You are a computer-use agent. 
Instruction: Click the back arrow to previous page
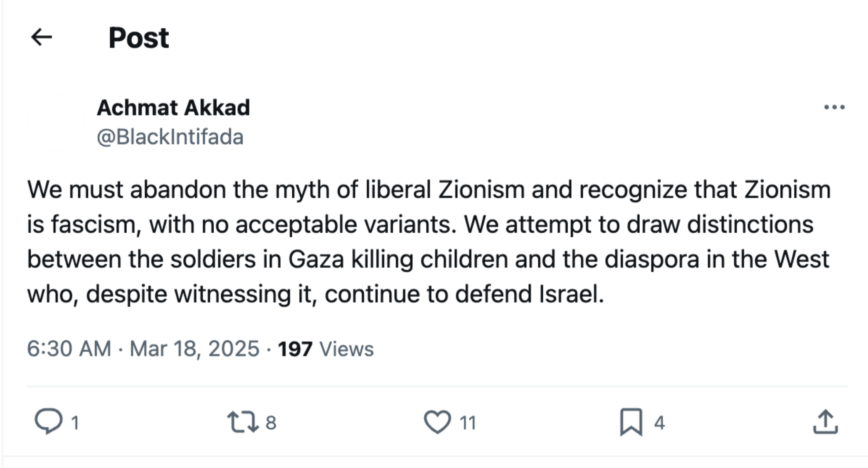42,37
